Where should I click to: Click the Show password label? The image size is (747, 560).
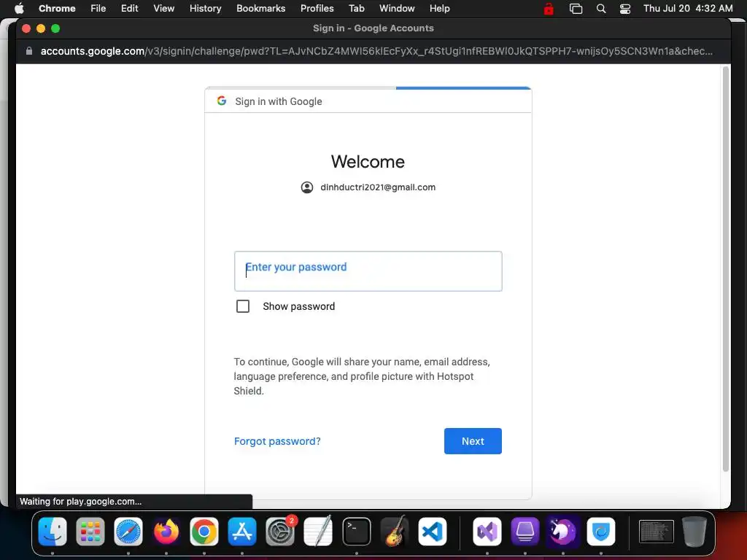[x=298, y=306]
